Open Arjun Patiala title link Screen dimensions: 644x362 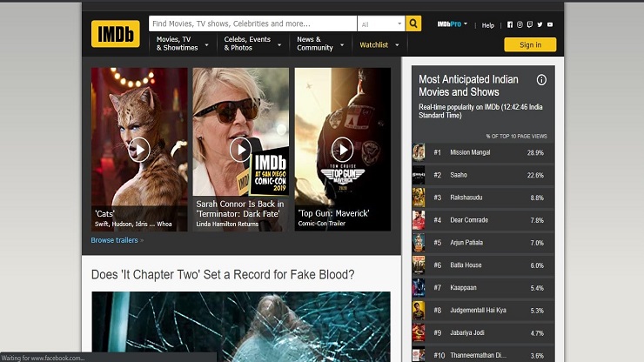point(466,243)
